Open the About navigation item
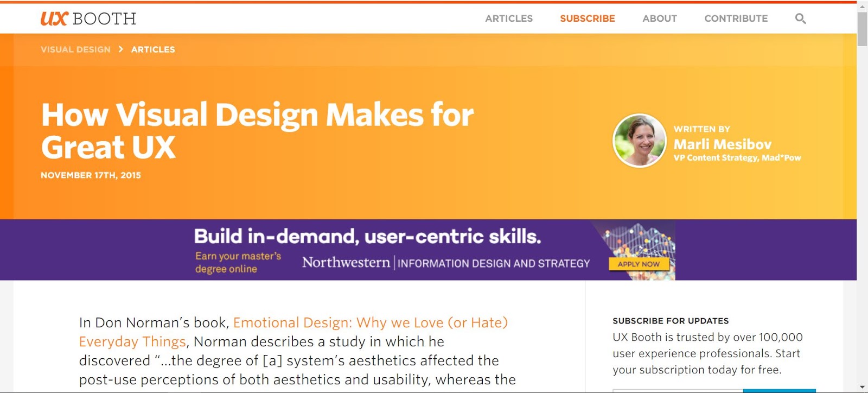The width and height of the screenshot is (868, 393). [660, 18]
